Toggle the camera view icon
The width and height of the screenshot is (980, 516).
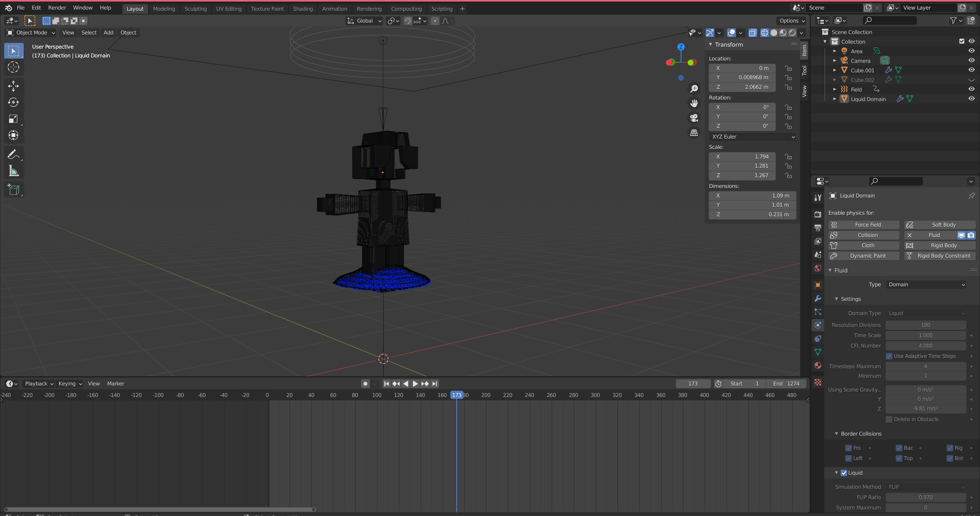coord(694,118)
